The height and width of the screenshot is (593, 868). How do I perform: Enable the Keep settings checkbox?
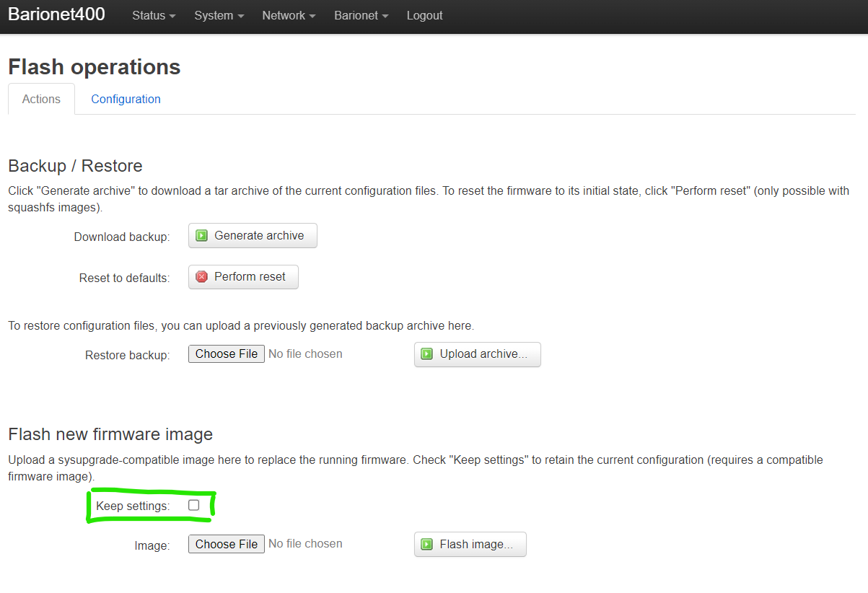coord(193,506)
